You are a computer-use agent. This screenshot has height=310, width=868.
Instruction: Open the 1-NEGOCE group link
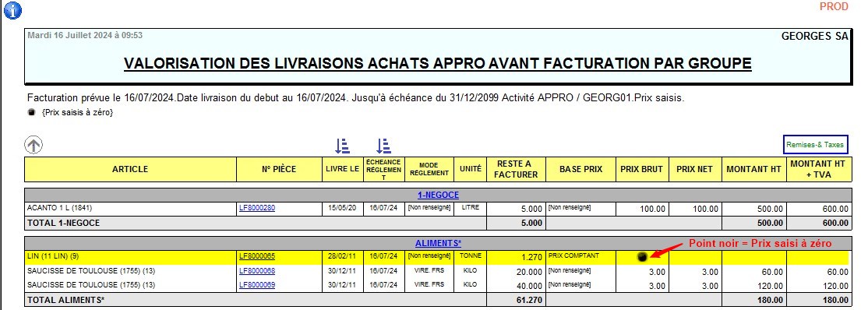[x=438, y=195]
